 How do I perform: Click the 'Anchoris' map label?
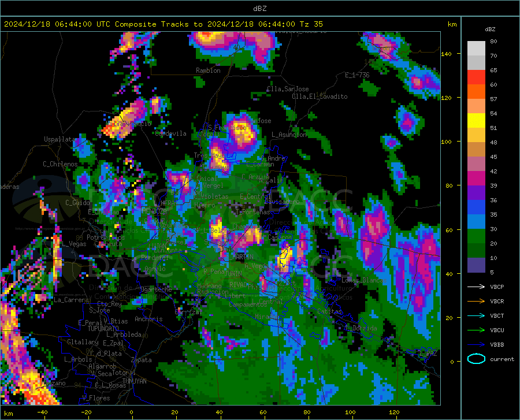pyautogui.click(x=148, y=319)
